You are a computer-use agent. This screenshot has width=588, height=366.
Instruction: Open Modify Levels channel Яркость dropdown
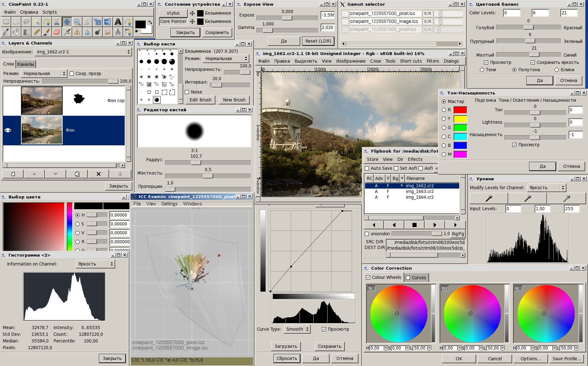547,188
